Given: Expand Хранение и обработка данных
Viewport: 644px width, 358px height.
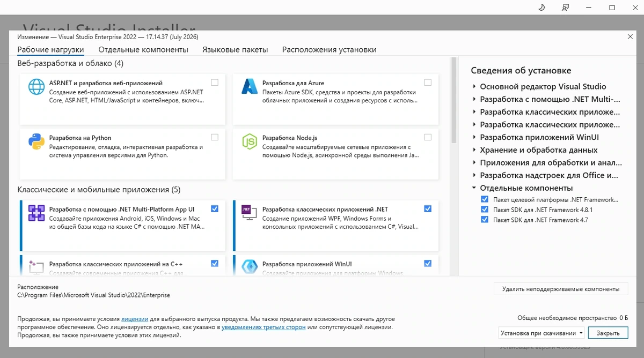Looking at the screenshot, I should point(474,150).
